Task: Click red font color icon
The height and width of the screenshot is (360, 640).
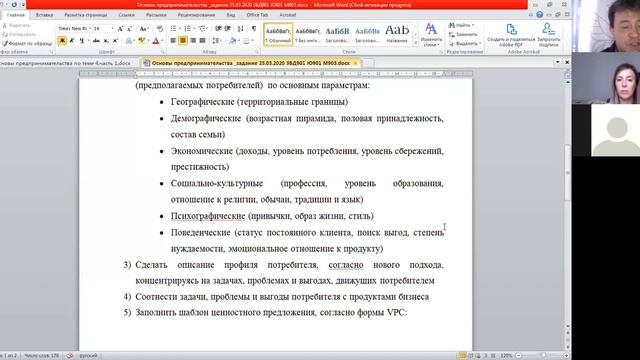Action: [156, 40]
